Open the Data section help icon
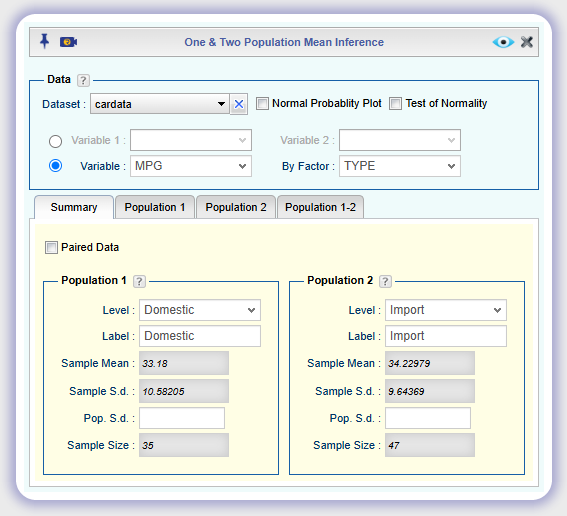 [83, 80]
